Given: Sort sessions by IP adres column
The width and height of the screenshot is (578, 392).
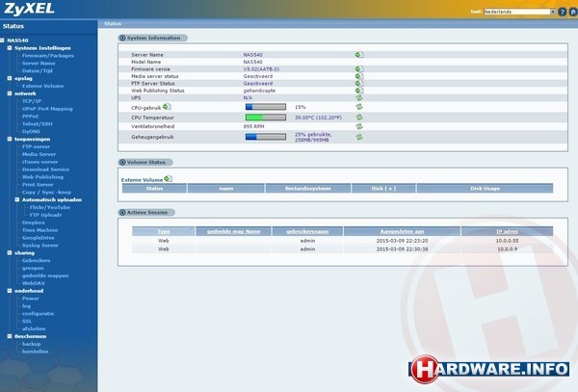Looking at the screenshot, I should 506,231.
